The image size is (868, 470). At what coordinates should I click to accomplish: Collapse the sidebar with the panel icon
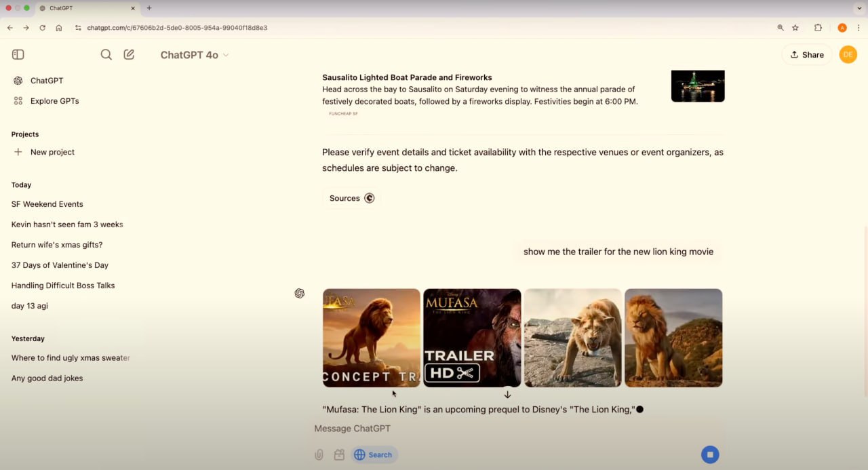tap(18, 55)
